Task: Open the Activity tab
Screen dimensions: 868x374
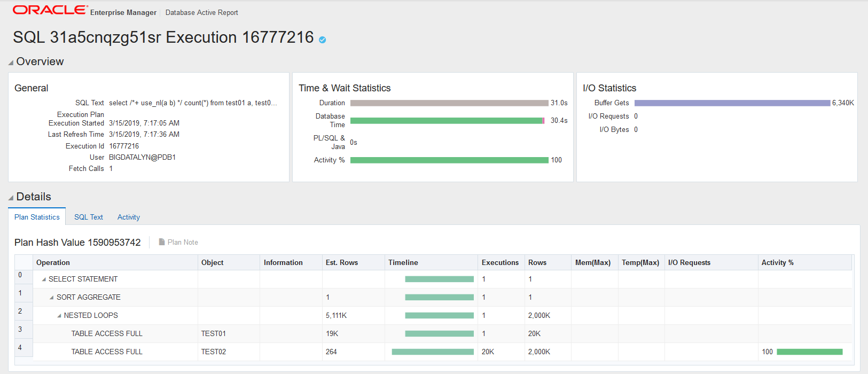Action: tap(129, 217)
